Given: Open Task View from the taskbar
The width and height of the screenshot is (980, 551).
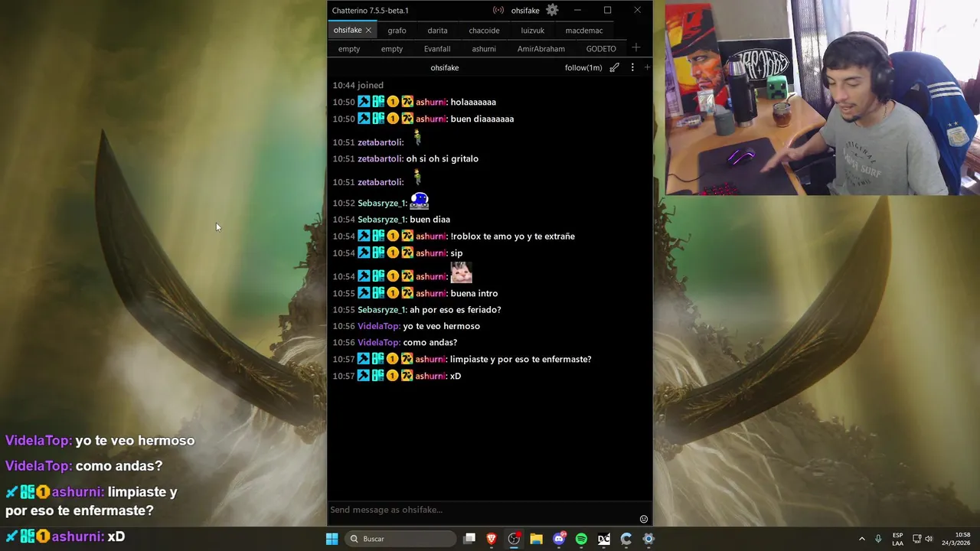Looking at the screenshot, I should pyautogui.click(x=469, y=539).
